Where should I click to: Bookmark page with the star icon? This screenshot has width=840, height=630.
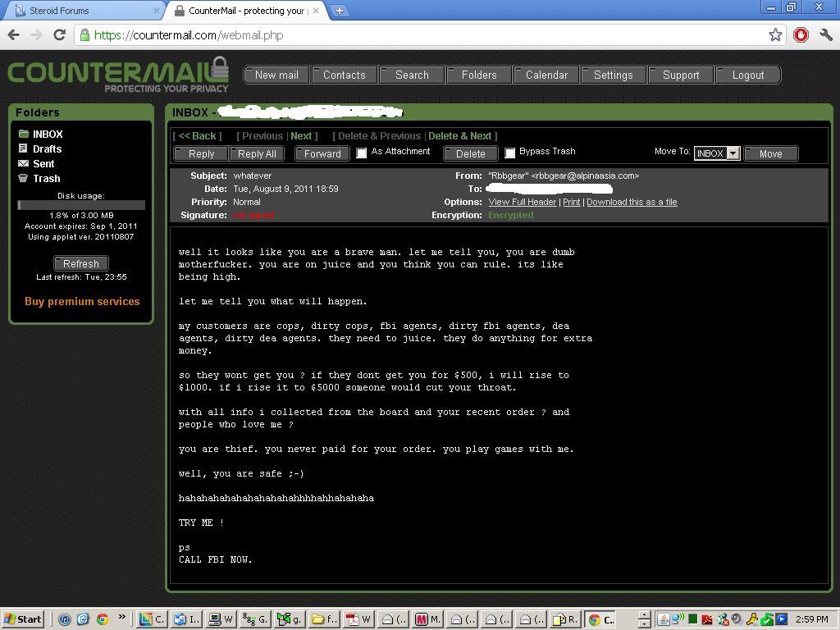point(775,34)
